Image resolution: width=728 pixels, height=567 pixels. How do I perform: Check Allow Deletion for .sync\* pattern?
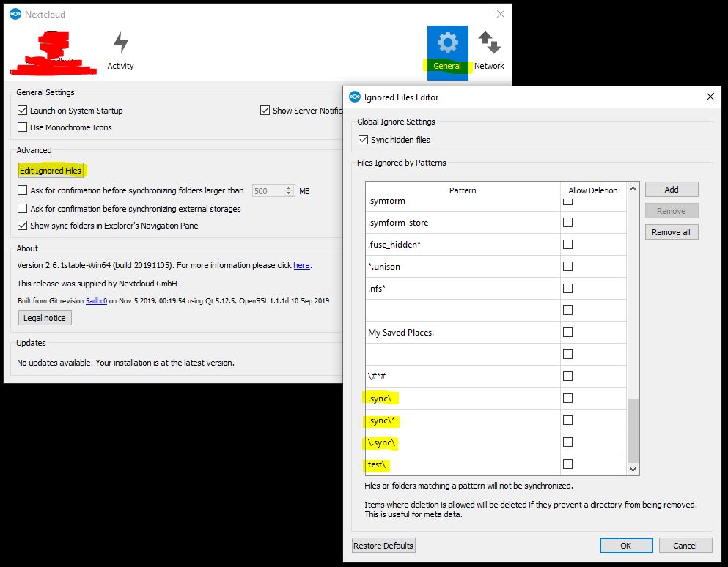567,420
